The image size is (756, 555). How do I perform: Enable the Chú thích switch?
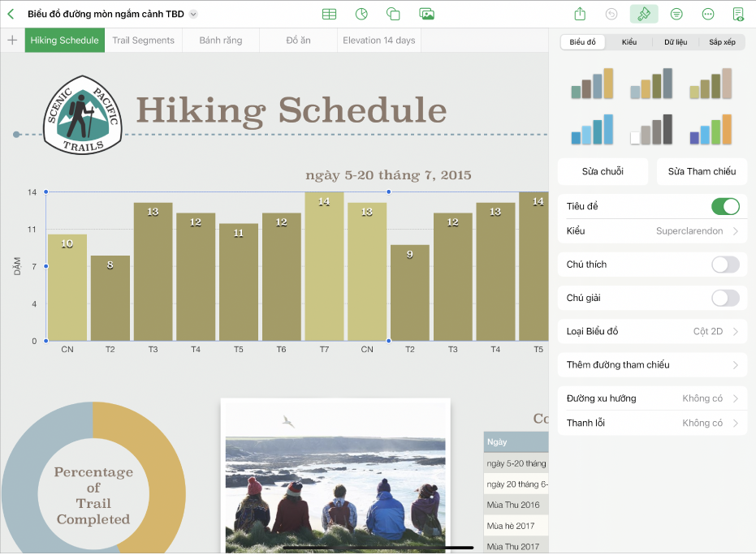(x=725, y=265)
